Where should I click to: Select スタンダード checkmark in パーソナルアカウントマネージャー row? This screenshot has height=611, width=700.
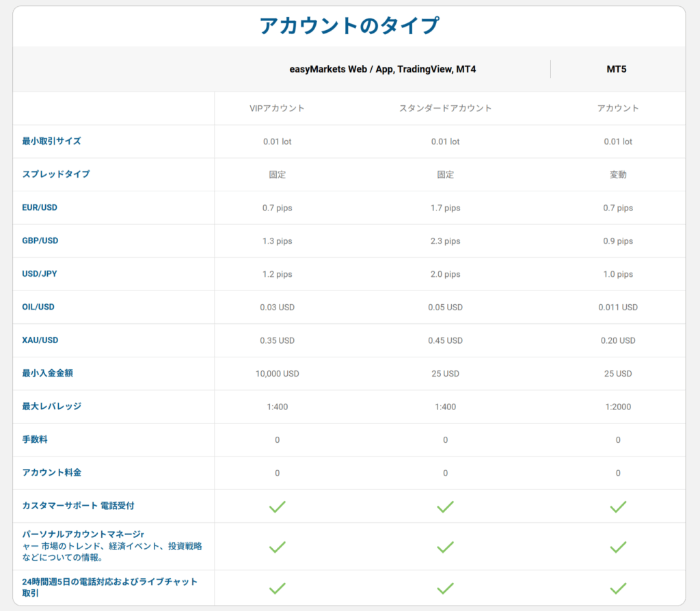pos(445,547)
